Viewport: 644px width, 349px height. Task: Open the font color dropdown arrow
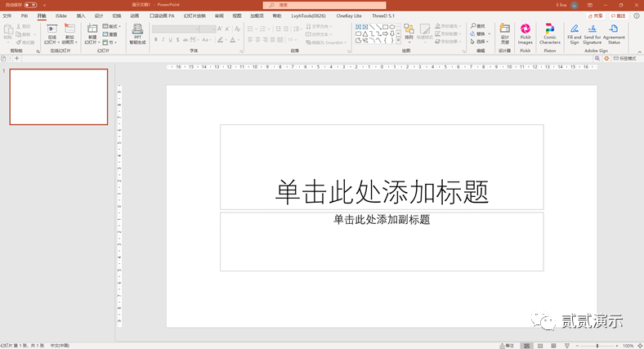pyautogui.click(x=238, y=40)
